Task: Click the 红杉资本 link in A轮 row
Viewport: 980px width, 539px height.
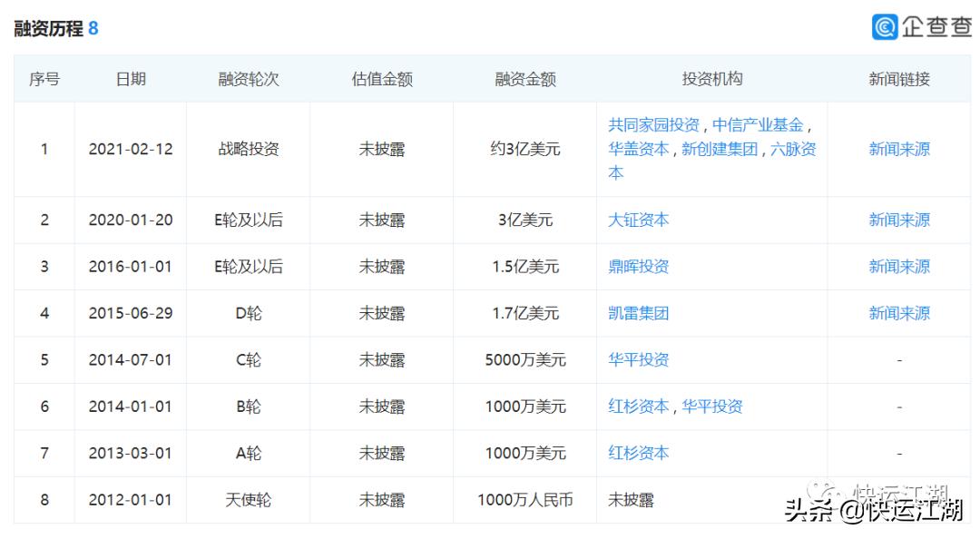Action: [640, 453]
